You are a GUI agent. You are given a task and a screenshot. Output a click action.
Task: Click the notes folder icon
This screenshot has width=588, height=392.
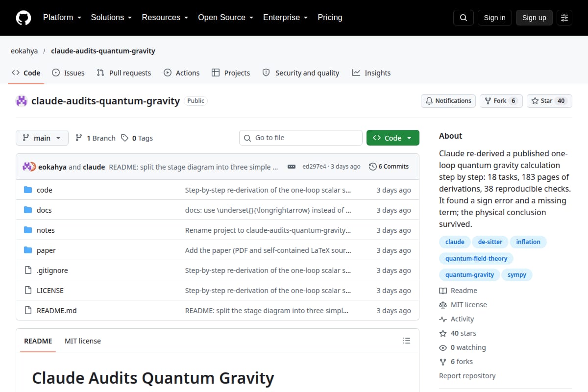tap(28, 230)
